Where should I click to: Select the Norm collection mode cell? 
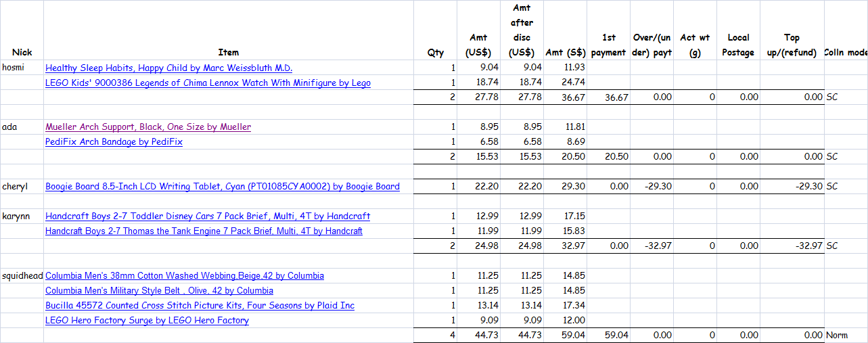pos(846,336)
